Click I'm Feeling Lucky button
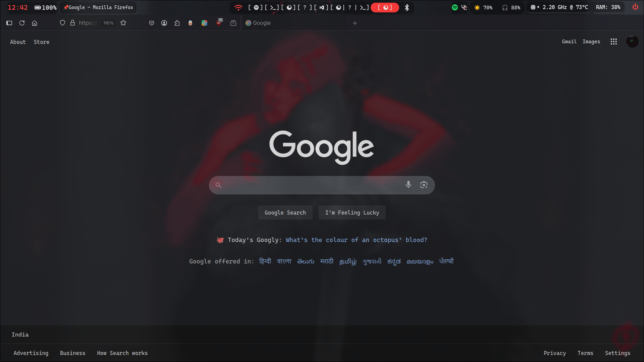Screen dimensions: 644x362 pos(352,213)
